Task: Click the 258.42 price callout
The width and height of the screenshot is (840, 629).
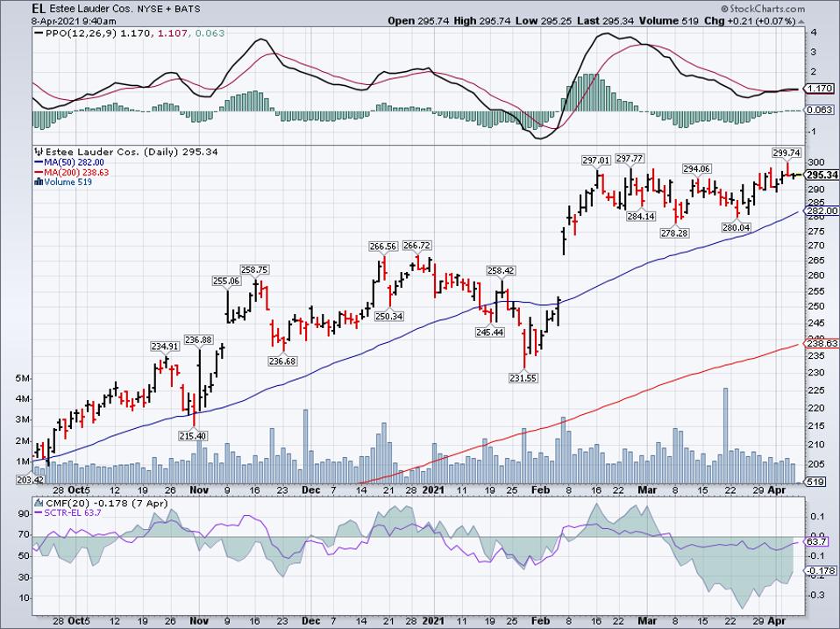Action: pos(501,271)
